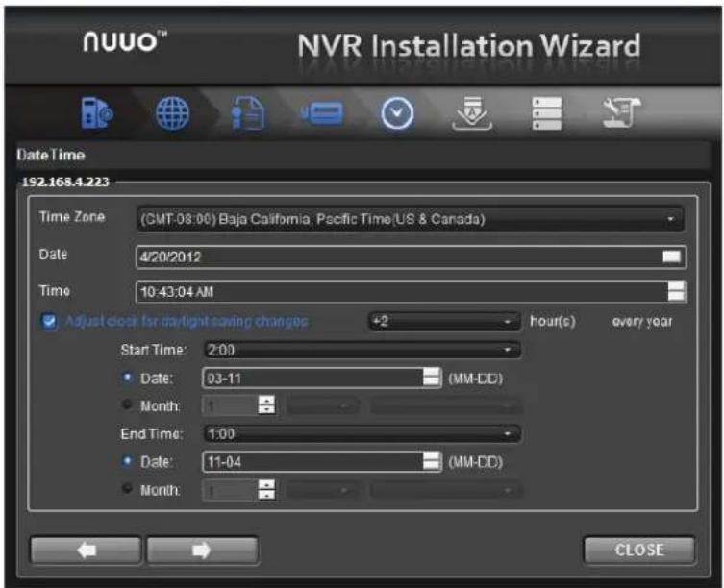724x588 pixels.
Task: Open the storage disks step icon
Action: coord(547,113)
